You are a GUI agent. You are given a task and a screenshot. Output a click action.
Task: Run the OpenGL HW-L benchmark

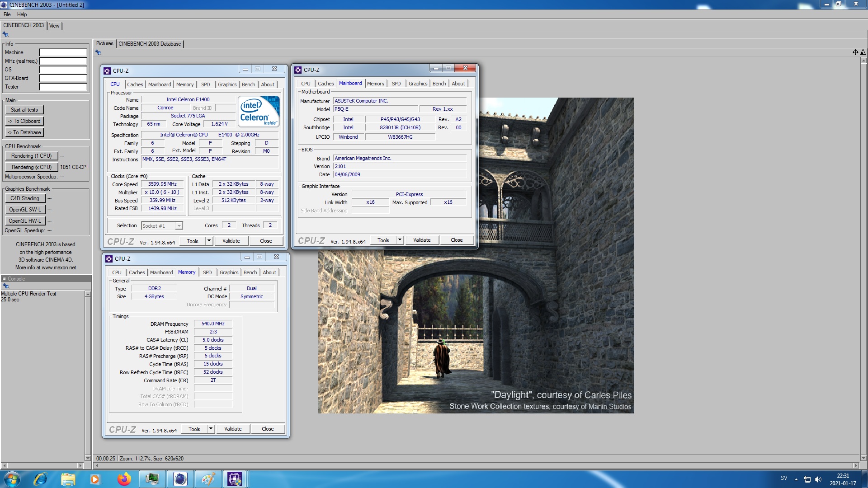pos(25,221)
